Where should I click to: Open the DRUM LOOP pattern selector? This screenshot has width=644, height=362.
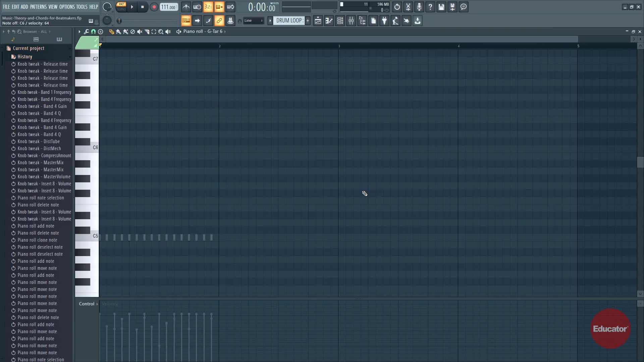(x=288, y=21)
